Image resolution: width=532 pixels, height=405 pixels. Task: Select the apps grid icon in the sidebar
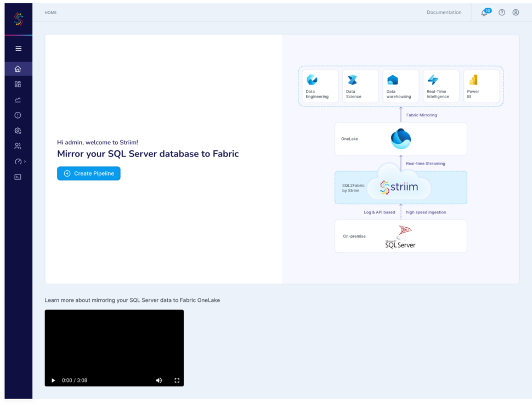click(x=18, y=84)
